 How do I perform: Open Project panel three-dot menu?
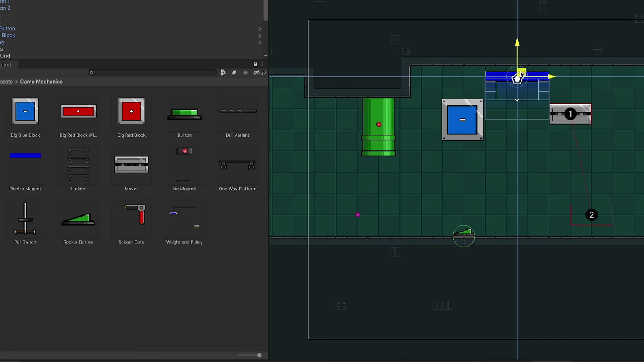pos(263,64)
